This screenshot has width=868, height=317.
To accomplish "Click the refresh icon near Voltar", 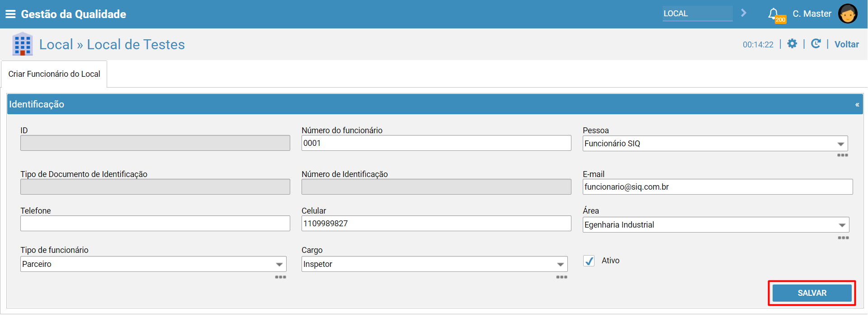I will [816, 43].
